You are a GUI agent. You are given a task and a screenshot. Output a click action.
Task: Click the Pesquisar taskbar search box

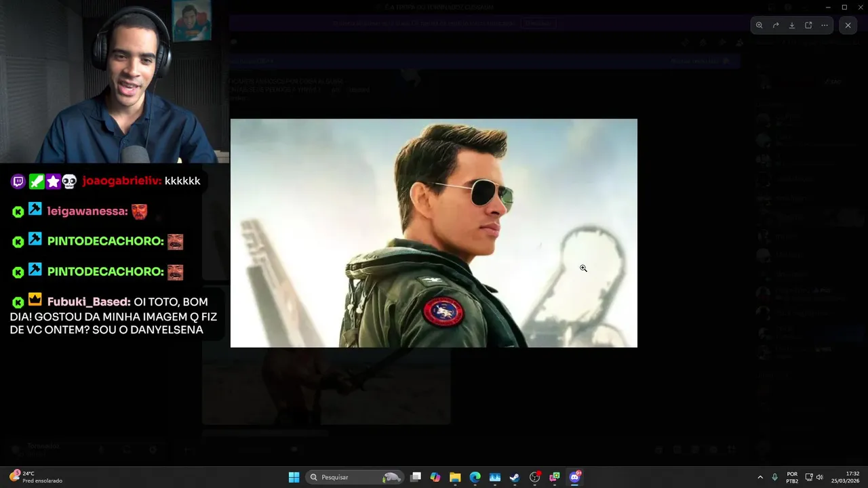[x=355, y=477]
